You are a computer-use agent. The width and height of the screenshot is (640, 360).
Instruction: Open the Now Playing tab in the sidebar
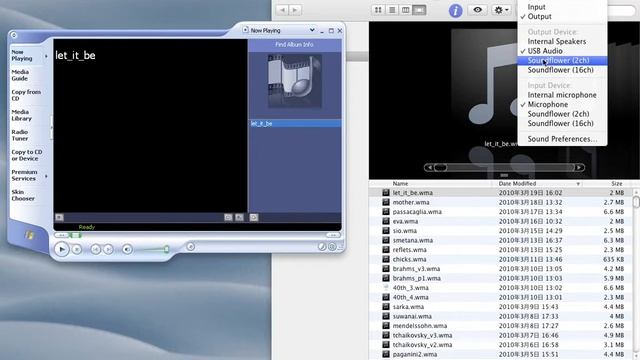pos(22,55)
